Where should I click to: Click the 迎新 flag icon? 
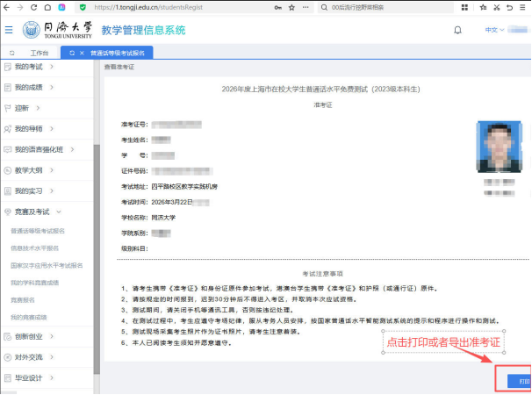pos(8,108)
